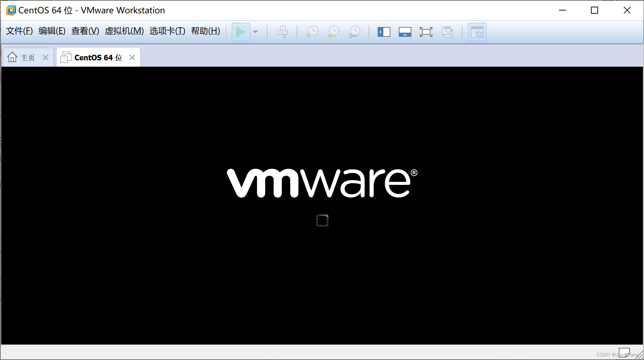Screen dimensions: 644x360
Task: Close the VMware Workstation window
Action: (627, 10)
